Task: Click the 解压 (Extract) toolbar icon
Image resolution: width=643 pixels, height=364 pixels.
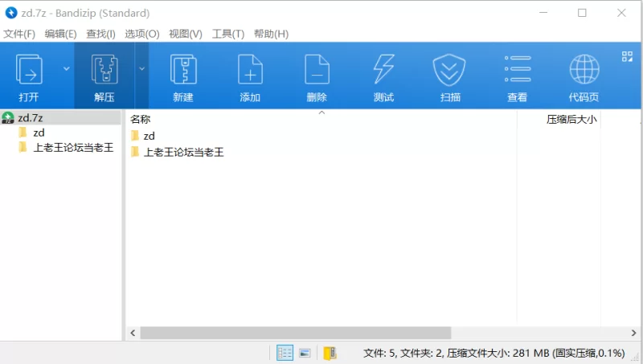Action: (x=104, y=71)
